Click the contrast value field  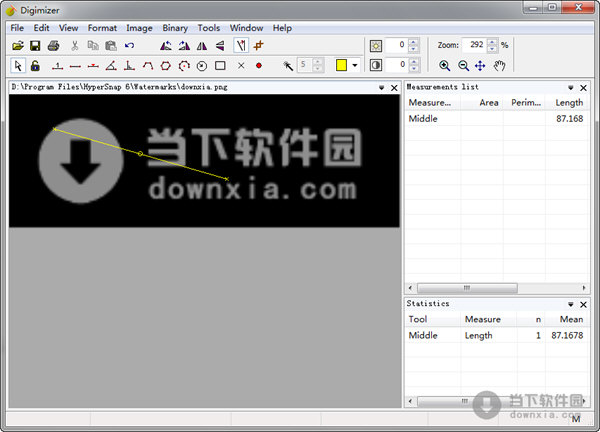click(x=397, y=65)
